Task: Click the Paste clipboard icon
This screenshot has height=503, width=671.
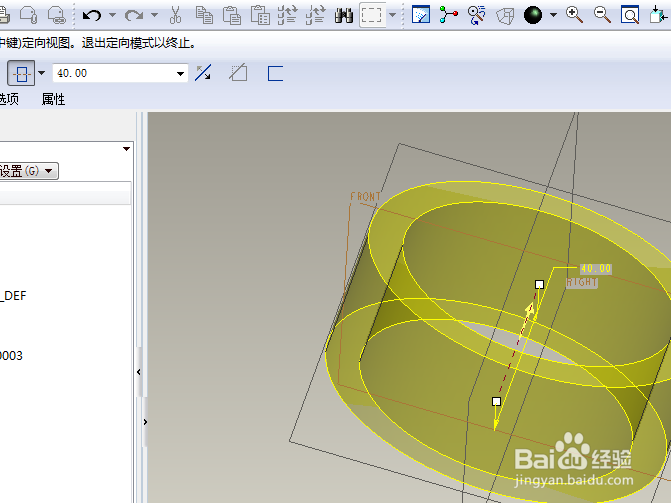Action: click(232, 15)
